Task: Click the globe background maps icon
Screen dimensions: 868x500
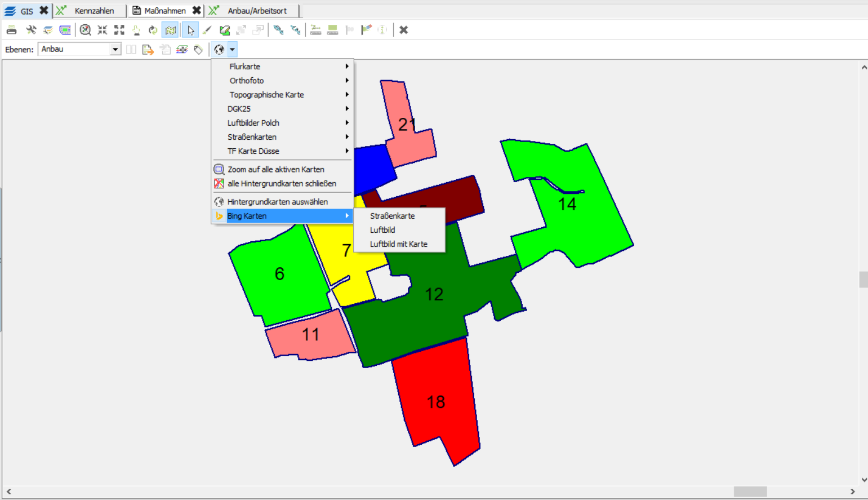Action: (219, 50)
